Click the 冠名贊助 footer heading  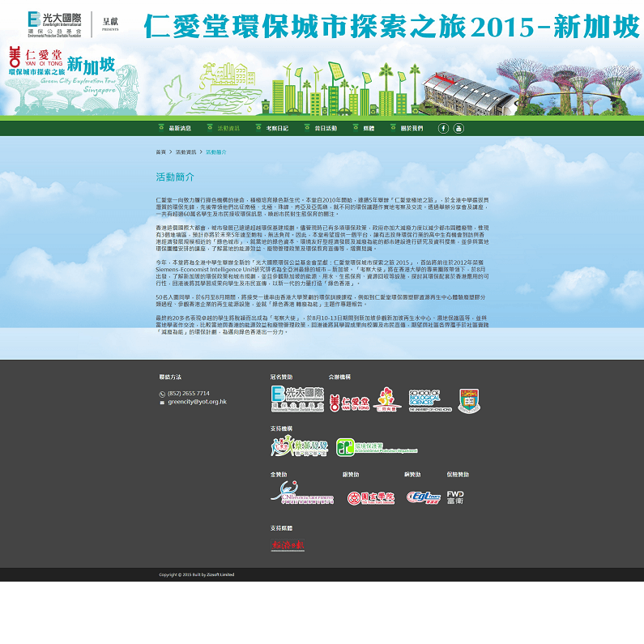point(281,377)
